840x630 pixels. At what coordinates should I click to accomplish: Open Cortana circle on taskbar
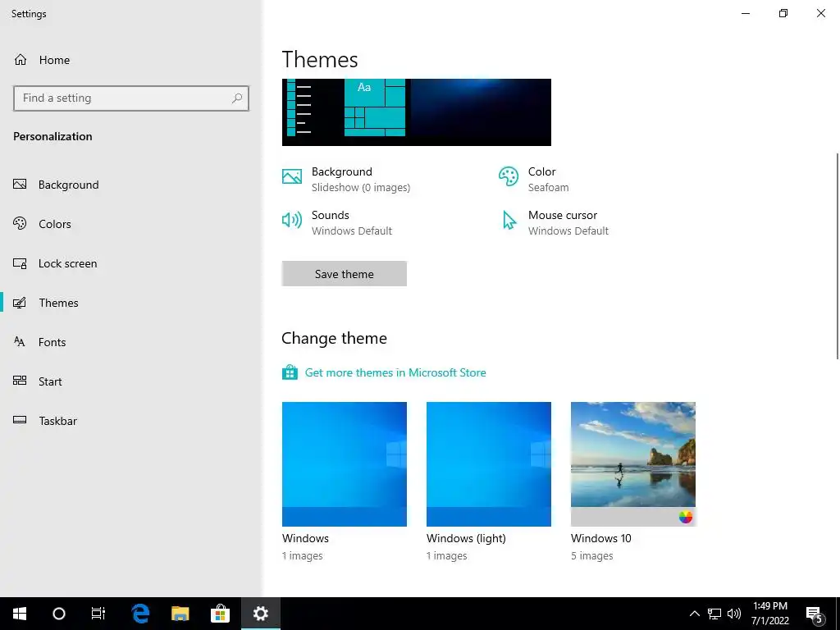pyautogui.click(x=59, y=614)
